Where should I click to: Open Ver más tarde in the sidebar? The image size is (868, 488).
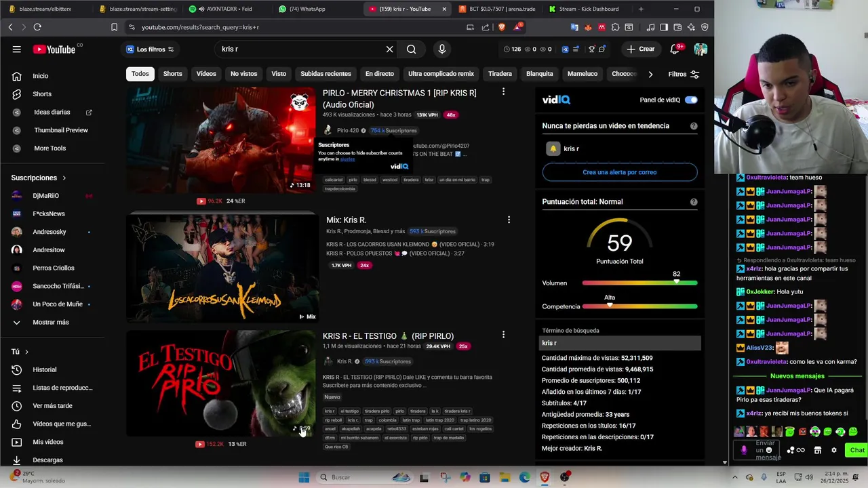(x=53, y=406)
